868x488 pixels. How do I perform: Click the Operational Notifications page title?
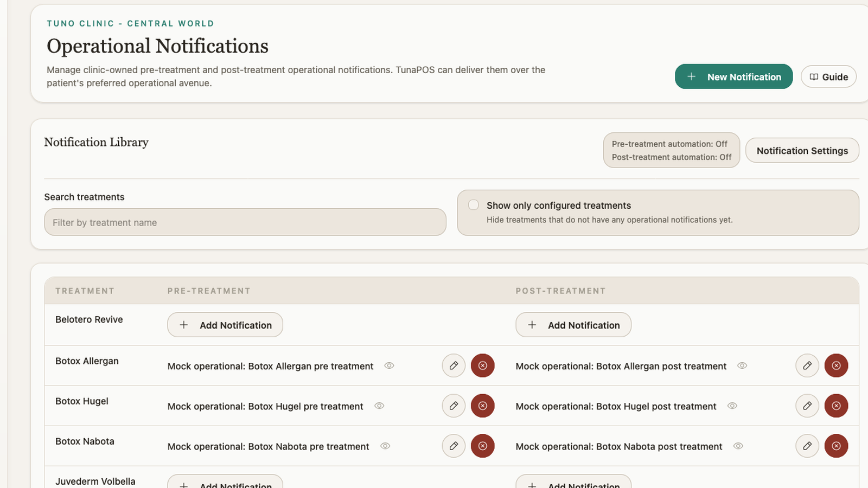point(157,46)
